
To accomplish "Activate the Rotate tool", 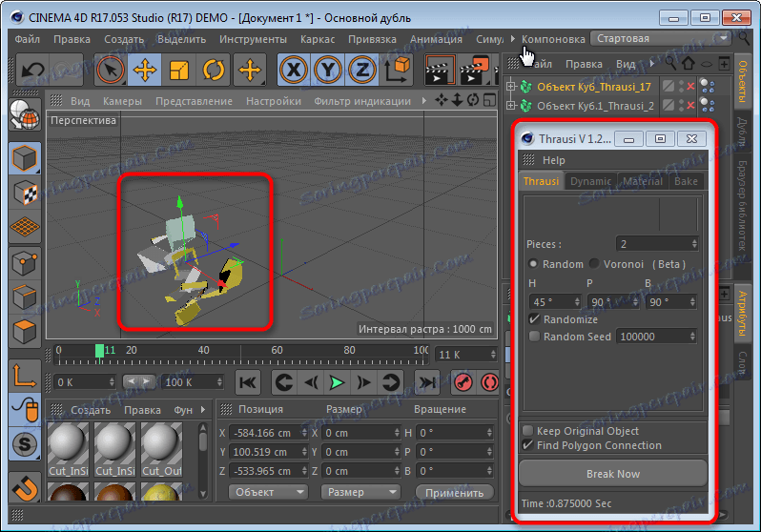I will pyautogui.click(x=213, y=71).
